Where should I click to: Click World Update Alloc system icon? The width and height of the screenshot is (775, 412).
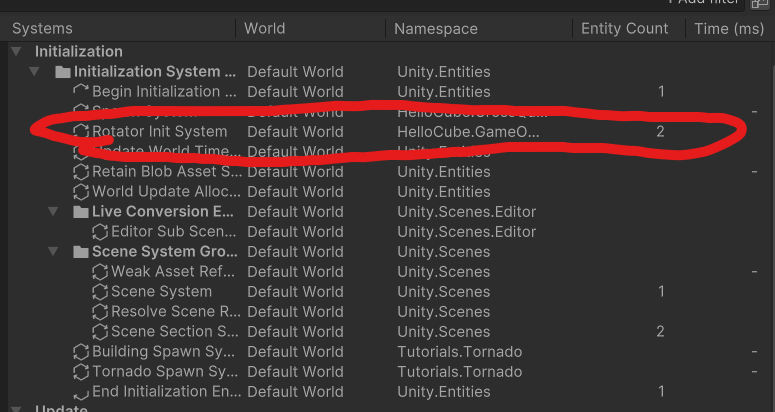tap(81, 192)
